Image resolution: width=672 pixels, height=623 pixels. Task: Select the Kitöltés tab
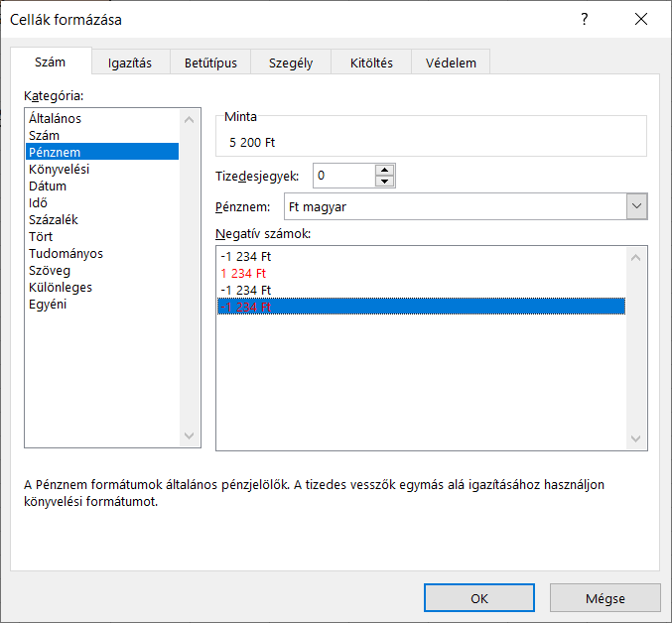(x=371, y=62)
